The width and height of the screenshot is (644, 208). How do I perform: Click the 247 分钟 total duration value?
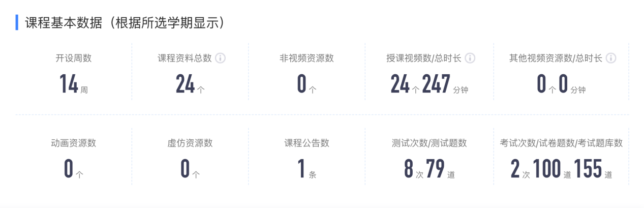coord(445,84)
